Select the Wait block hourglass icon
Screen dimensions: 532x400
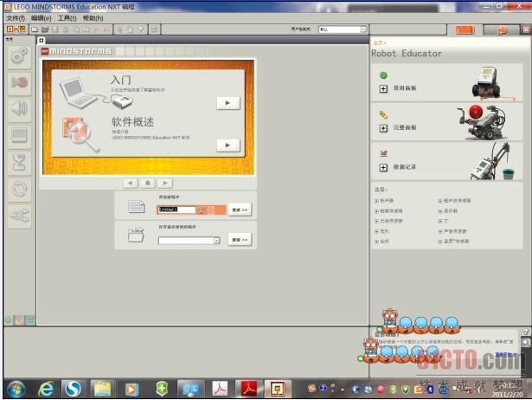click(19, 162)
